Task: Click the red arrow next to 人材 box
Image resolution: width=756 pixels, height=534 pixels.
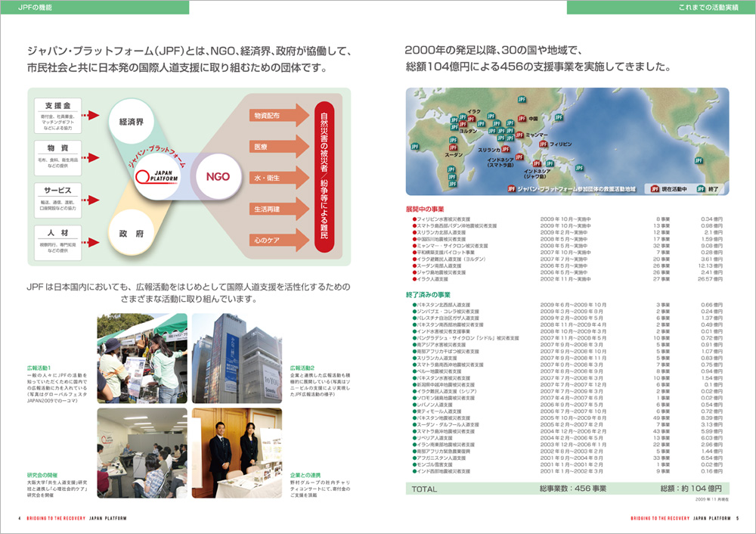Action: [91, 243]
